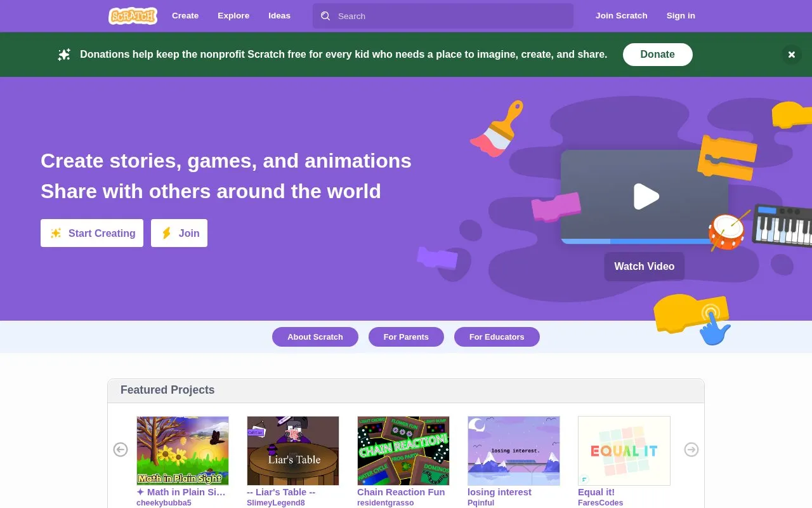Image resolution: width=812 pixels, height=508 pixels.
Task: Click the Start Creating button
Action: coord(92,233)
